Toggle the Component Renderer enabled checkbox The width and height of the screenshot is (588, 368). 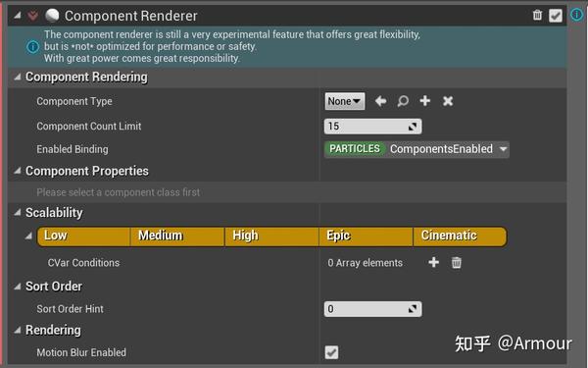coord(556,16)
